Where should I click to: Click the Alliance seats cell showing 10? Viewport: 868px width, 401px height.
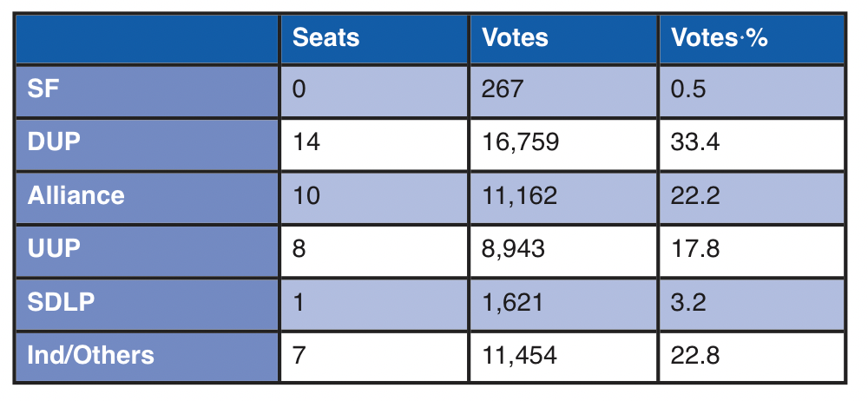coord(306,195)
